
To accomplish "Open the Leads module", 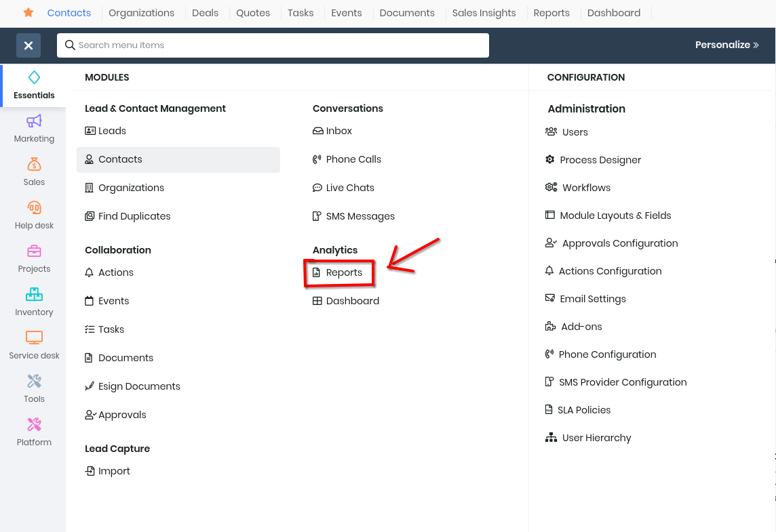I will pos(112,131).
